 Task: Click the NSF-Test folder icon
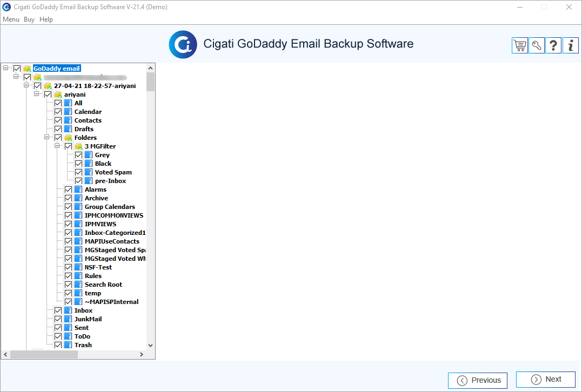[78, 267]
